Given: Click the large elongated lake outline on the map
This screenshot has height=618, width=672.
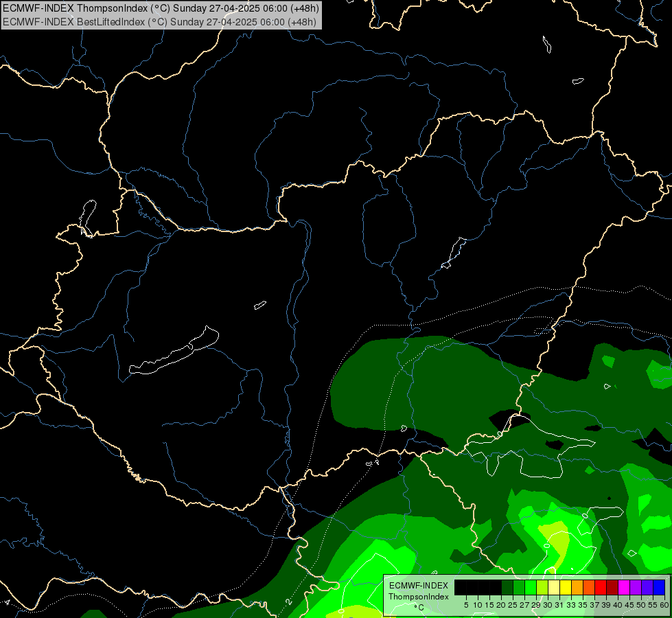Looking at the screenshot, I should coord(174,352).
